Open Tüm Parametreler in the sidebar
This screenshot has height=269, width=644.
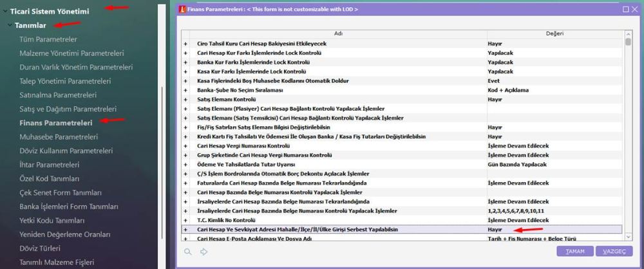coord(48,39)
